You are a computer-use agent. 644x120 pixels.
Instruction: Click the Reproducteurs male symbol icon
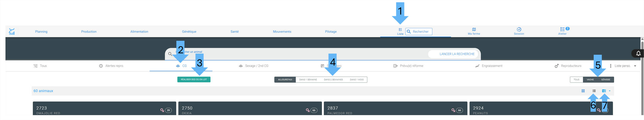point(556,66)
